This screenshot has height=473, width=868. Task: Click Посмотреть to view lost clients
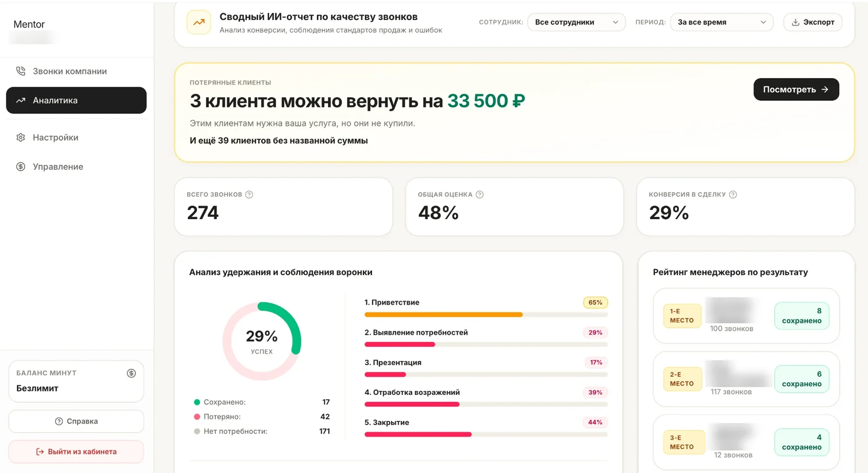[x=796, y=90]
